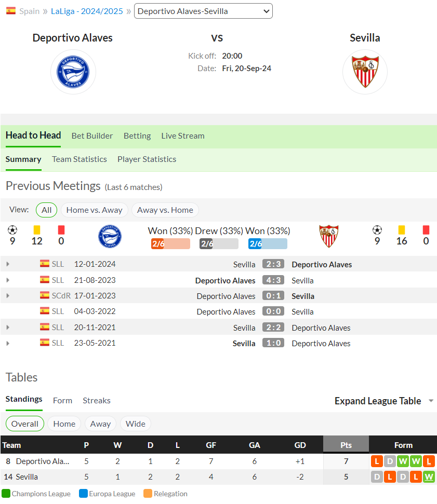Click the Deportivo Alaves club crest
Image resolution: width=437 pixels, height=504 pixels.
pyautogui.click(x=73, y=72)
